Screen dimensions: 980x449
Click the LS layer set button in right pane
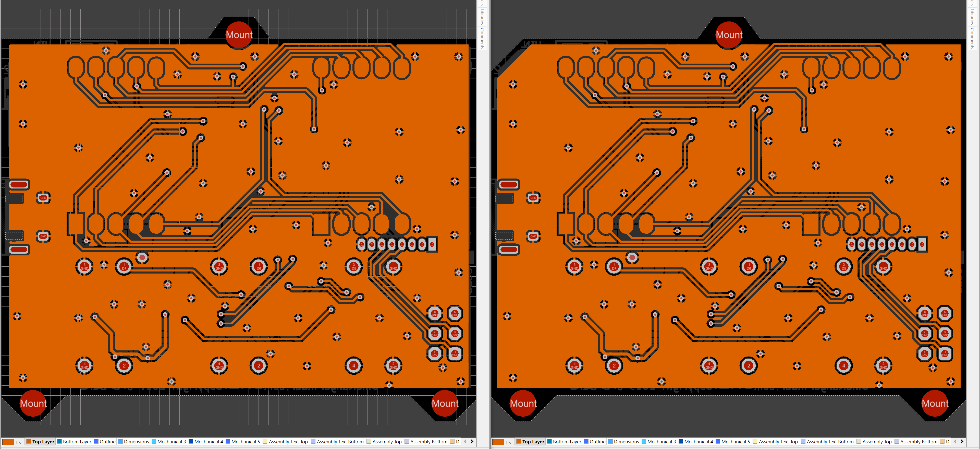pyautogui.click(x=508, y=442)
